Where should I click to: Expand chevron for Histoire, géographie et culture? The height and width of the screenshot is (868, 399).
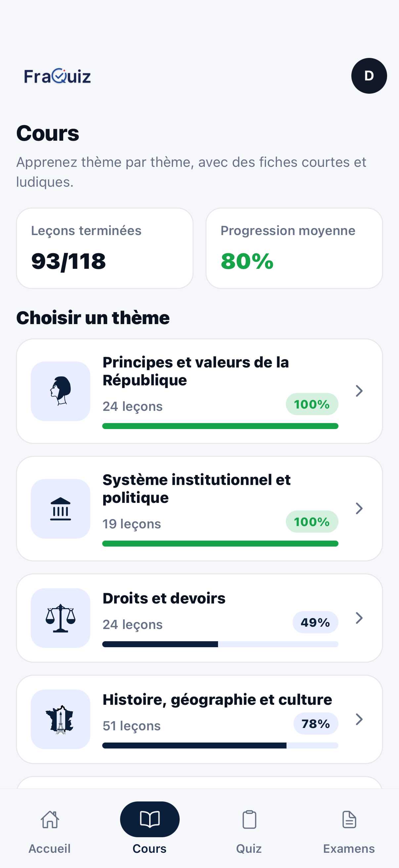pyautogui.click(x=359, y=719)
